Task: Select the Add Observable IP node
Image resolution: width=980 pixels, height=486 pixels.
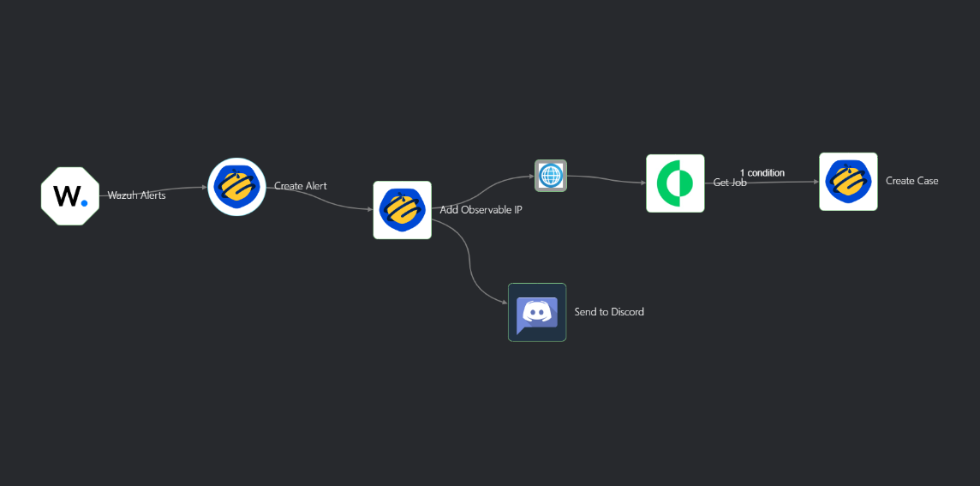Action: click(x=403, y=210)
